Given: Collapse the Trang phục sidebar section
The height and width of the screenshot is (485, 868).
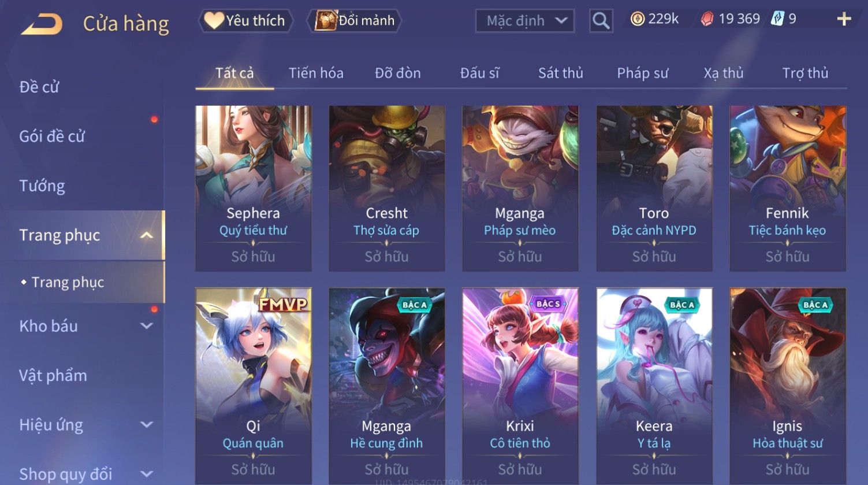Looking at the screenshot, I should [147, 235].
